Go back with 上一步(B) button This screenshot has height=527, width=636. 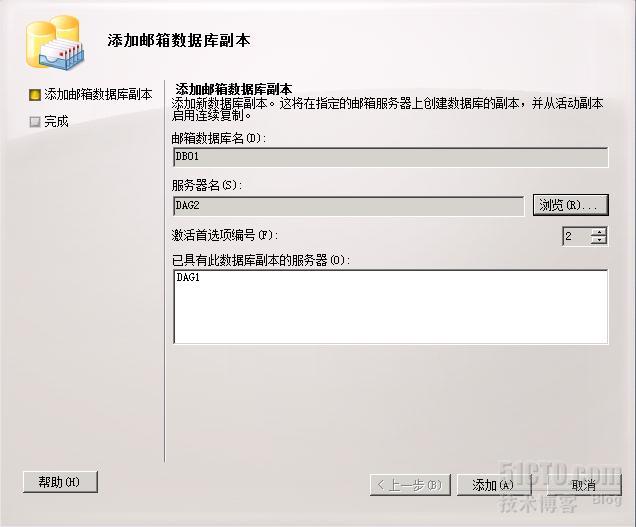click(410, 485)
